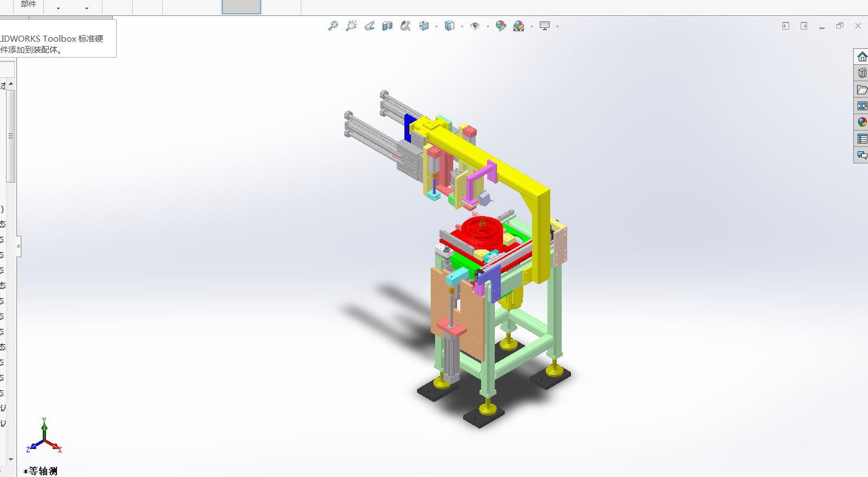Click the left panel scrollbar down arrow
This screenshot has width=868, height=477.
pyautogui.click(x=10, y=459)
